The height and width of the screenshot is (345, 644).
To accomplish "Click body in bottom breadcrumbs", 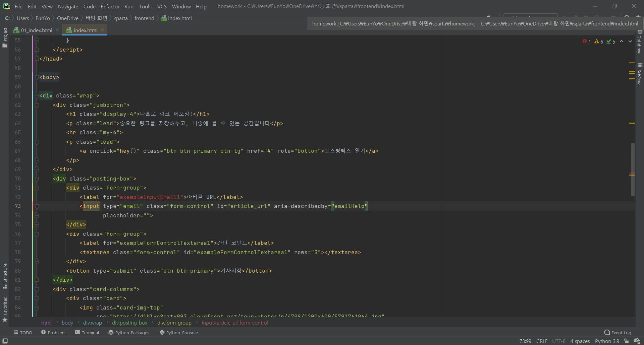I will 67,323.
